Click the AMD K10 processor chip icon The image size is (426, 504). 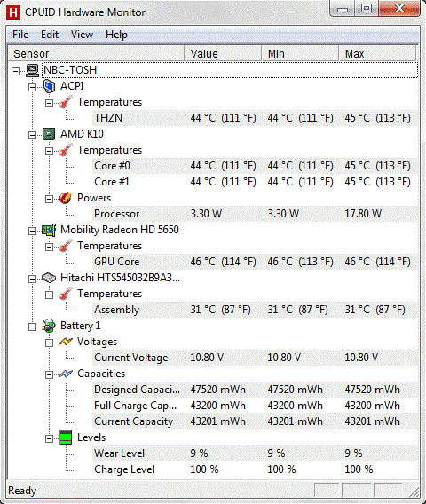tap(49, 134)
